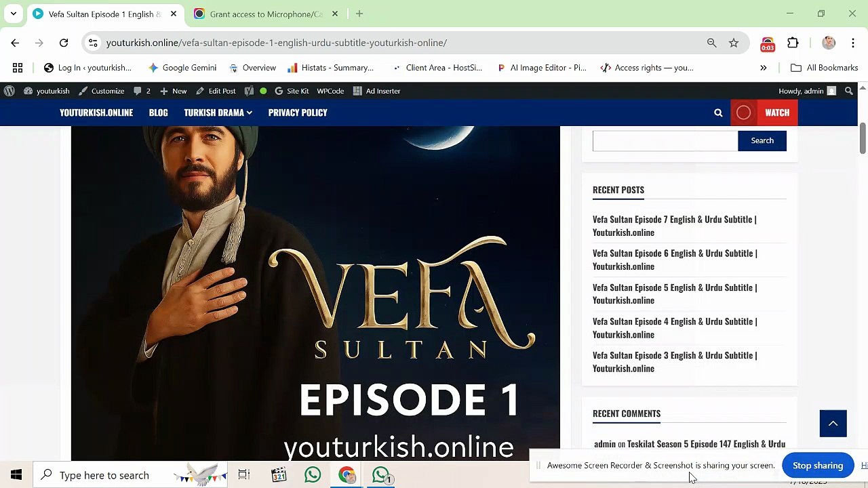The height and width of the screenshot is (488, 868).
Task: Open the WordPress logo menu
Action: point(9,91)
